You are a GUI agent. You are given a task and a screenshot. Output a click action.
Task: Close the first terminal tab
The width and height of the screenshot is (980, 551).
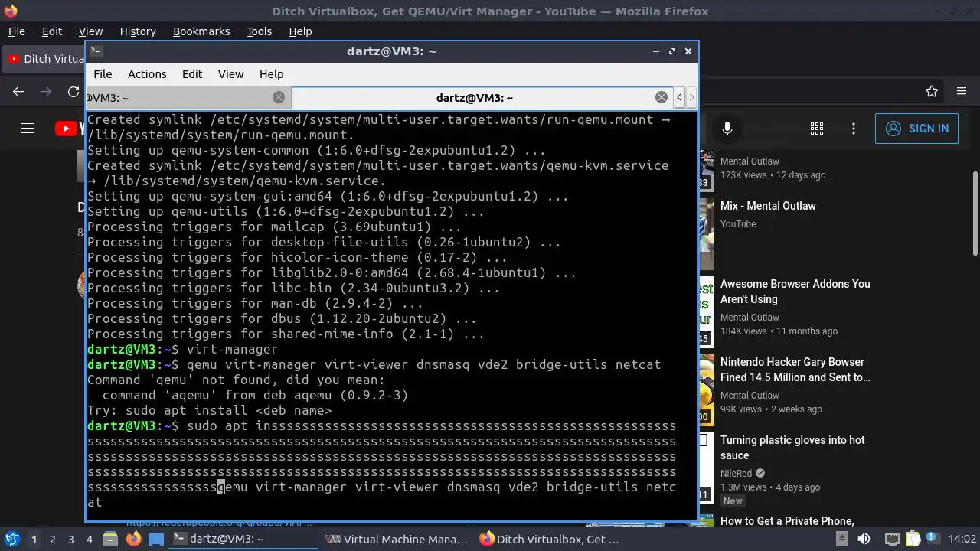point(279,97)
